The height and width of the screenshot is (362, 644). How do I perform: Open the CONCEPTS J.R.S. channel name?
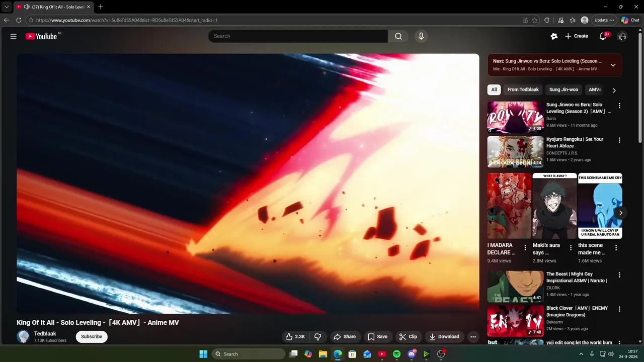coord(562,153)
